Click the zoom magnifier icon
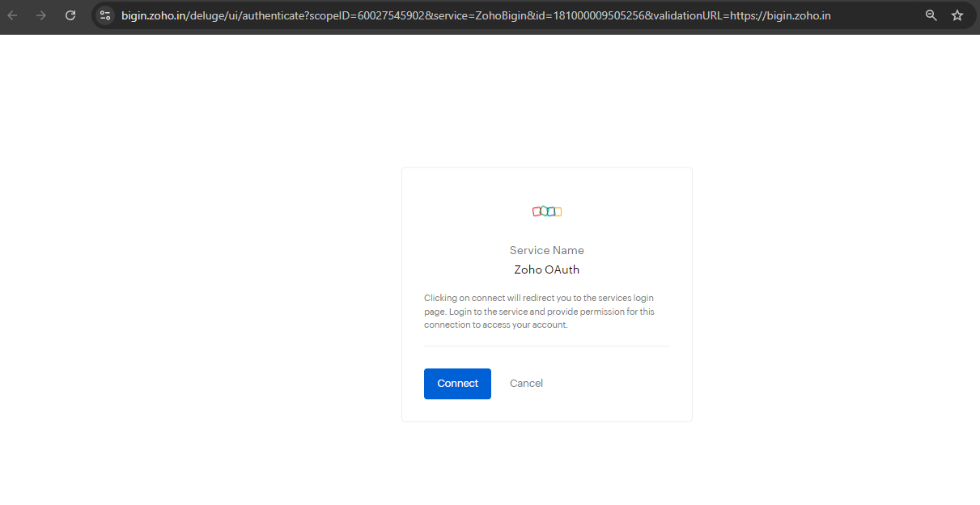 (x=931, y=15)
